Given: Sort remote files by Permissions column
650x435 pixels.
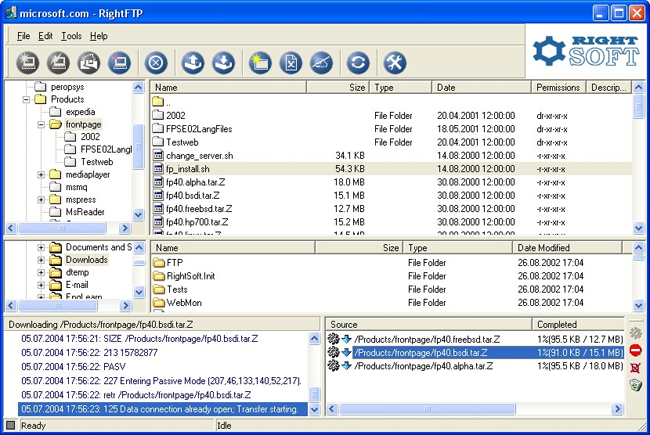Looking at the screenshot, I should click(x=558, y=87).
